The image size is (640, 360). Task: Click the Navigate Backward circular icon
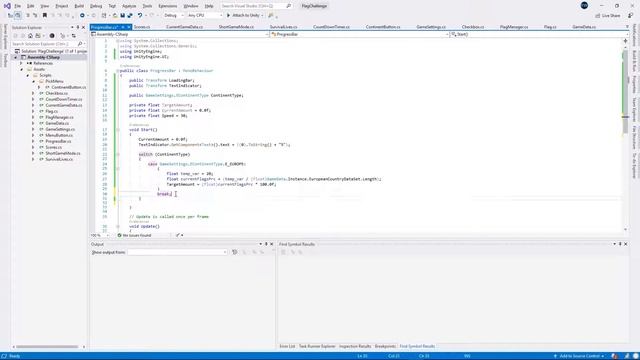tap(82, 16)
